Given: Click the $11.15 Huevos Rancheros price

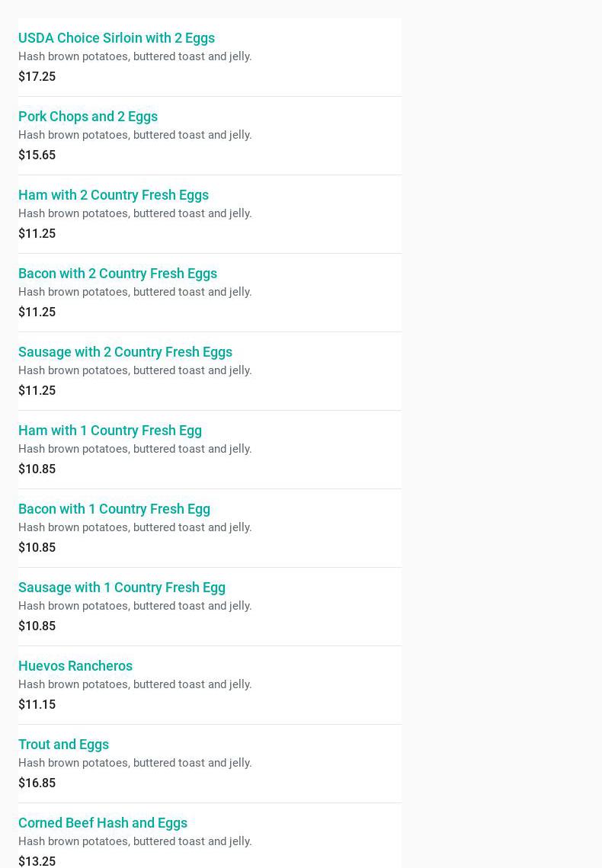Looking at the screenshot, I should pyautogui.click(x=37, y=704).
